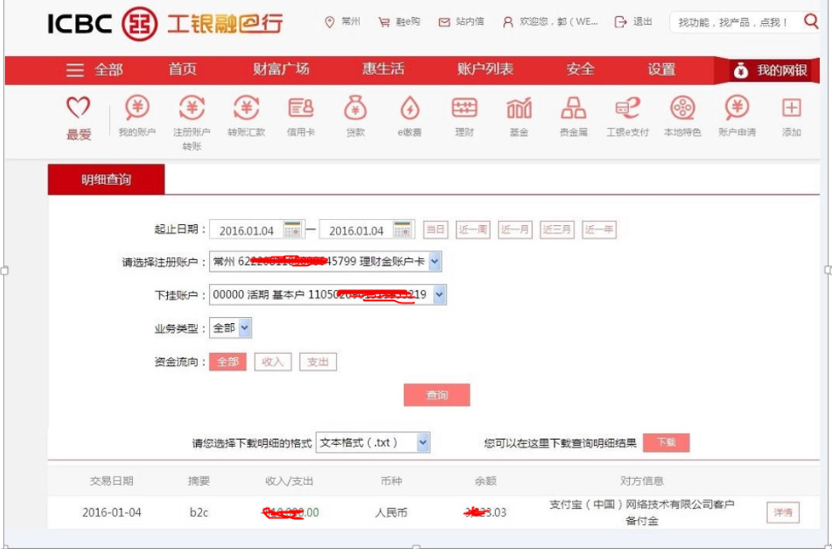This screenshot has height=549, width=832.
Task: Open the end date calendar picker
Action: (403, 230)
